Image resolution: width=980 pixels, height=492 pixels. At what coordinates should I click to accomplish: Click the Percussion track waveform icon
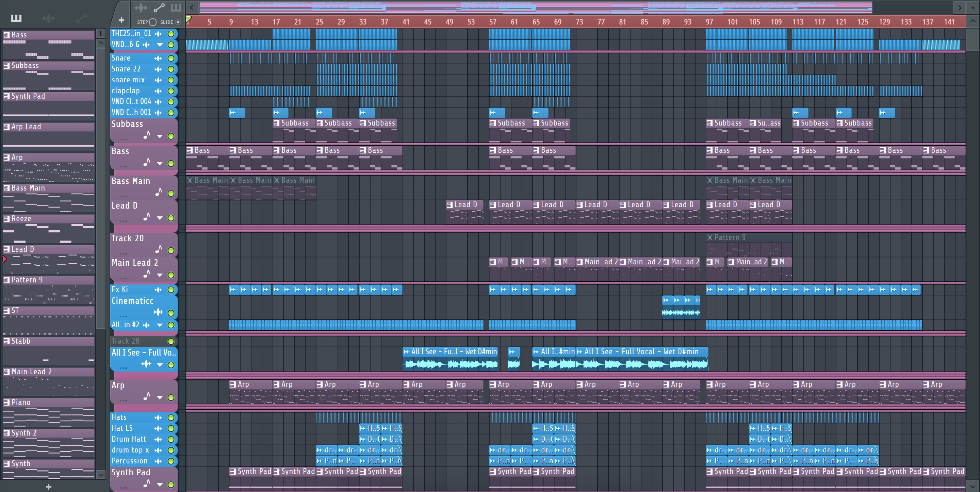(158, 461)
